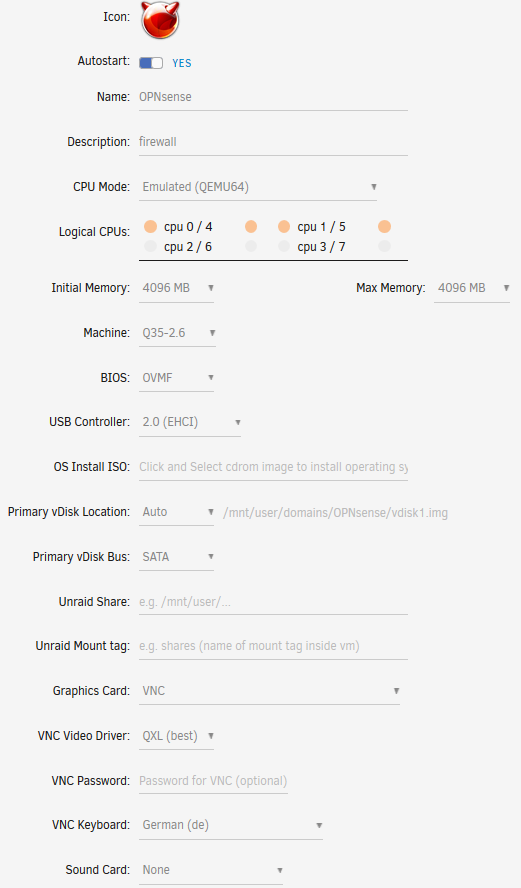Open the Initial Memory dropdown
Image resolution: width=521 pixels, height=888 pixels.
tap(177, 288)
